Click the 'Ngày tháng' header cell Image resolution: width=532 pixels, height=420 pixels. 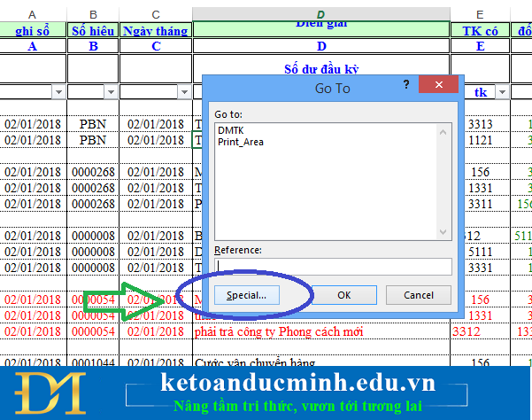pyautogui.click(x=156, y=30)
